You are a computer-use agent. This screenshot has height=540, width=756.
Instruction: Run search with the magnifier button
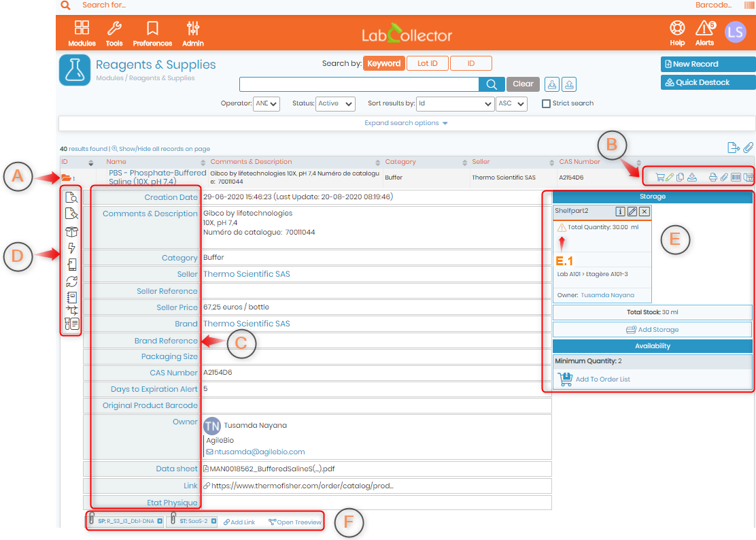click(x=492, y=84)
